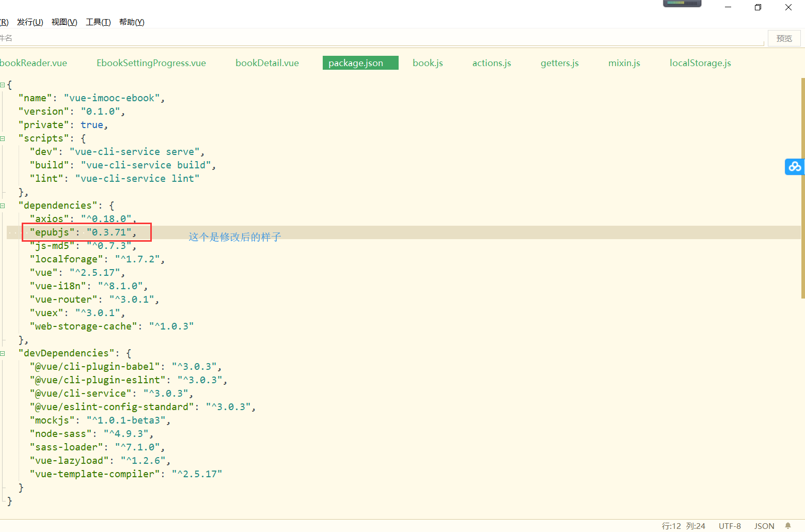Click the "vue": "^2.5.17" dependency line
The height and width of the screenshot is (532, 805).
coord(77,273)
